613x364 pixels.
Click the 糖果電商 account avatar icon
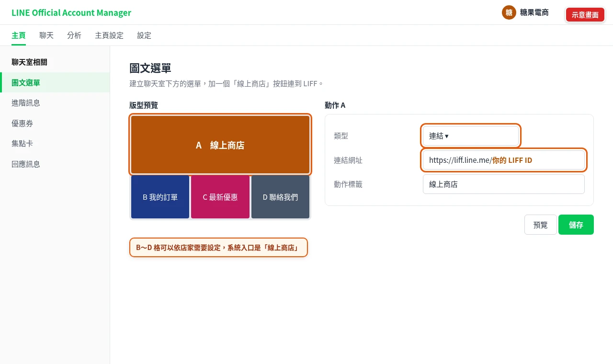click(x=509, y=12)
